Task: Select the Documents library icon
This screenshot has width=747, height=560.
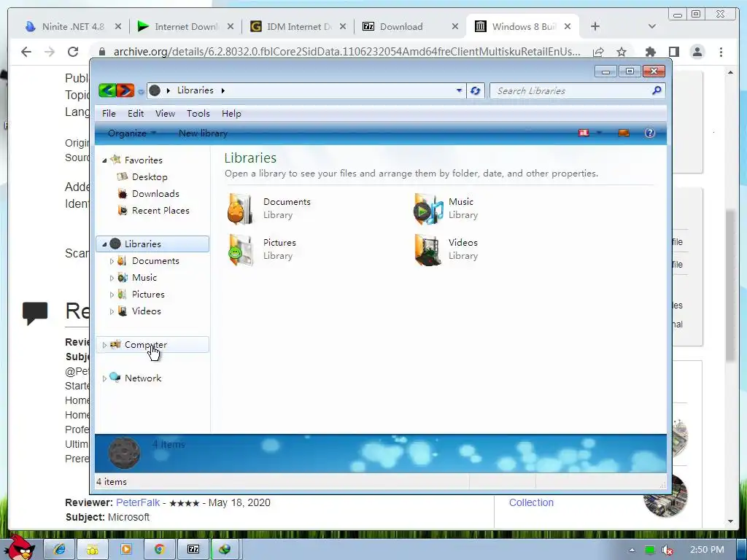Action: coord(240,209)
